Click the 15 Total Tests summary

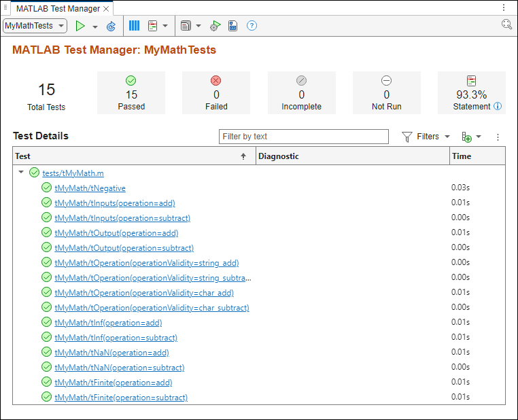(x=46, y=96)
